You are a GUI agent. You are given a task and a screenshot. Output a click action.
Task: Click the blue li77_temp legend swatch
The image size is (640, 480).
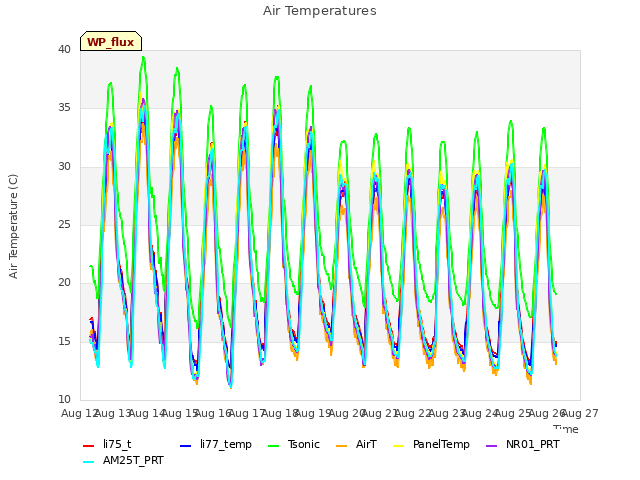(x=186, y=446)
